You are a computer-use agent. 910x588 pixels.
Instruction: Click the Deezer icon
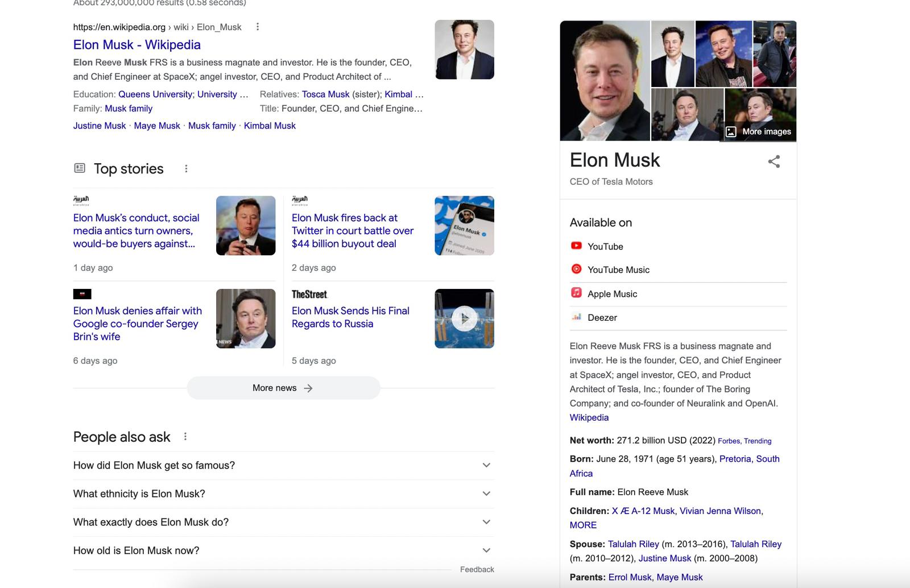576,317
